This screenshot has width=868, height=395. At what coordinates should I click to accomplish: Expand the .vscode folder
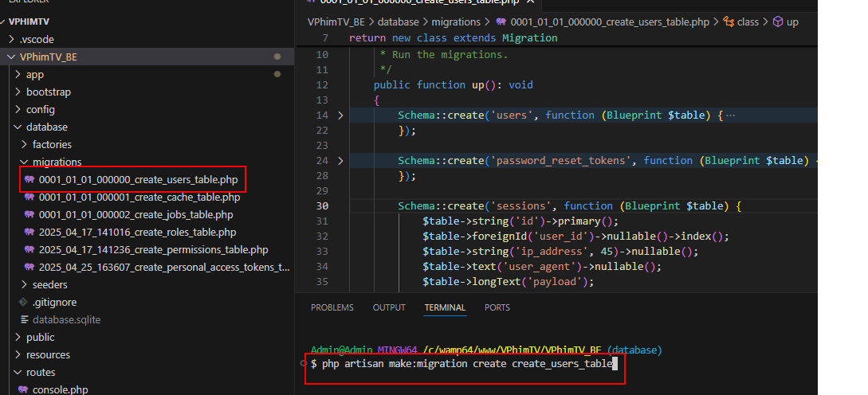click(x=11, y=40)
